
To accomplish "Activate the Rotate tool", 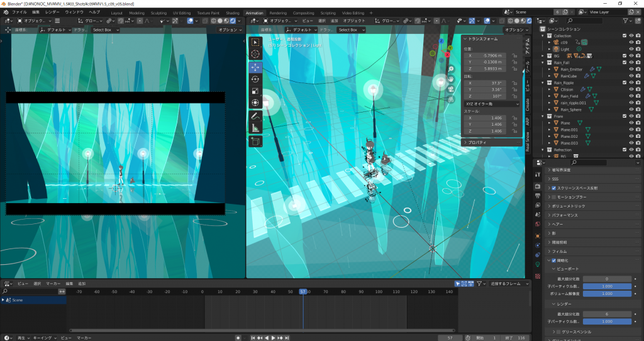I will 255,79.
